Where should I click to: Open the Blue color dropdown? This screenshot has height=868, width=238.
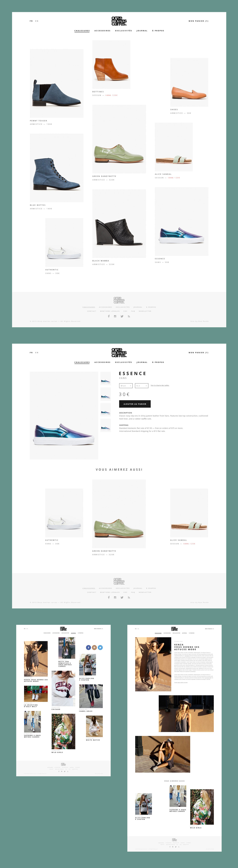pyautogui.click(x=126, y=385)
